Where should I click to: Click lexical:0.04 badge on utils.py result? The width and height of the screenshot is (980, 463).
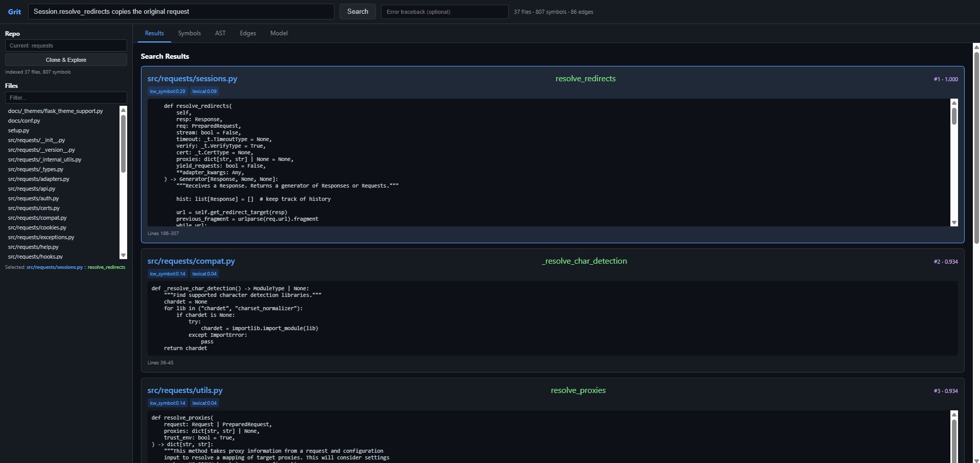click(x=204, y=403)
